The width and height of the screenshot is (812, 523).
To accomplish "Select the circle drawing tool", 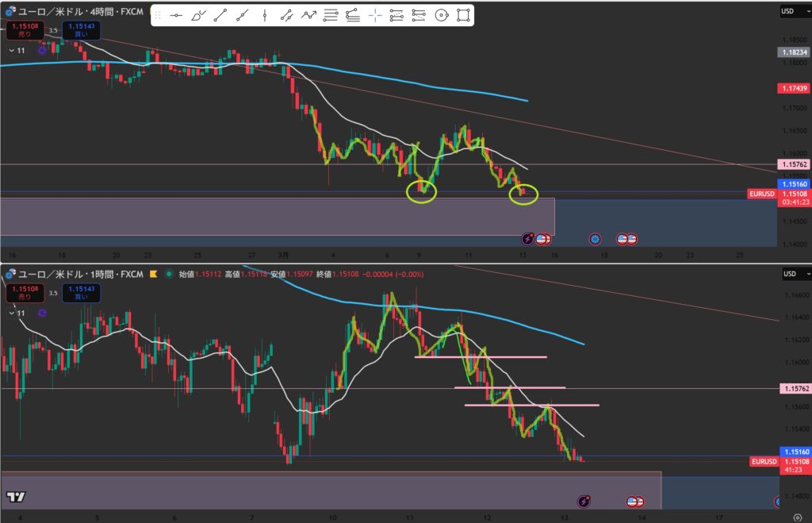I will [442, 15].
